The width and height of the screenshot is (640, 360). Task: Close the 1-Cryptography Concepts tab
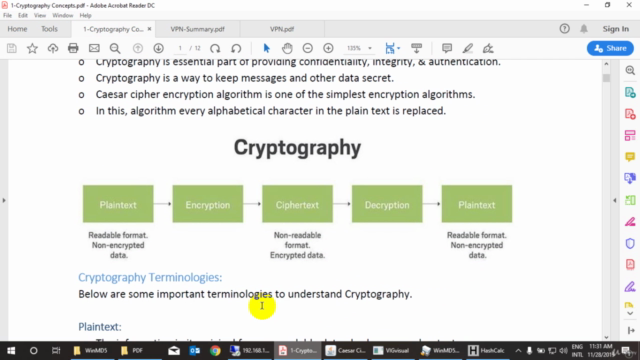[149, 29]
